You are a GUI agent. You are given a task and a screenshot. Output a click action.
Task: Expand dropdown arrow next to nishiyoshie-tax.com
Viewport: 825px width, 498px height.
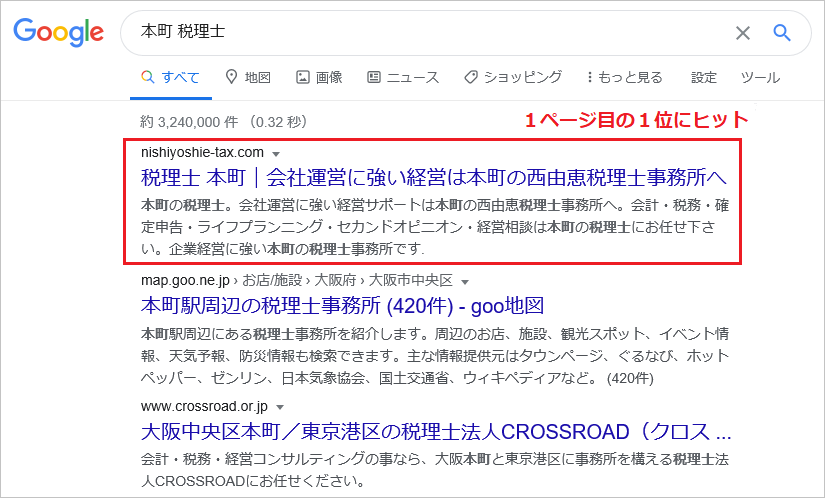(276, 154)
